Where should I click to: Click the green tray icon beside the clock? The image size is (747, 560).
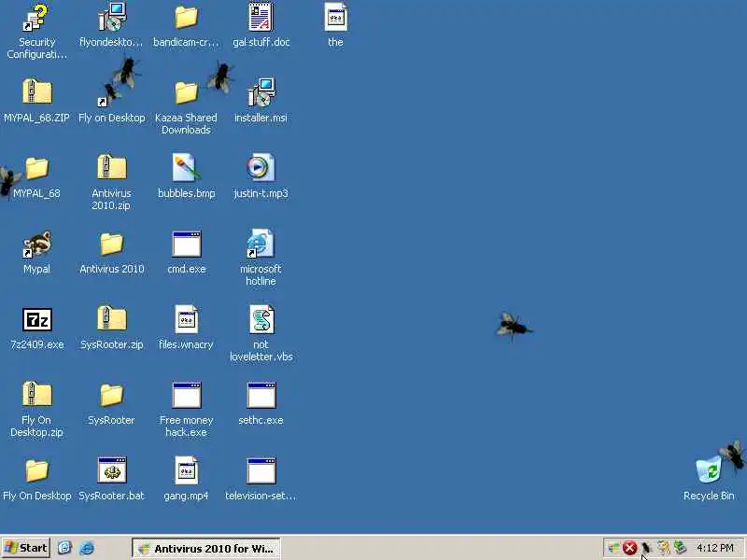[x=680, y=548]
